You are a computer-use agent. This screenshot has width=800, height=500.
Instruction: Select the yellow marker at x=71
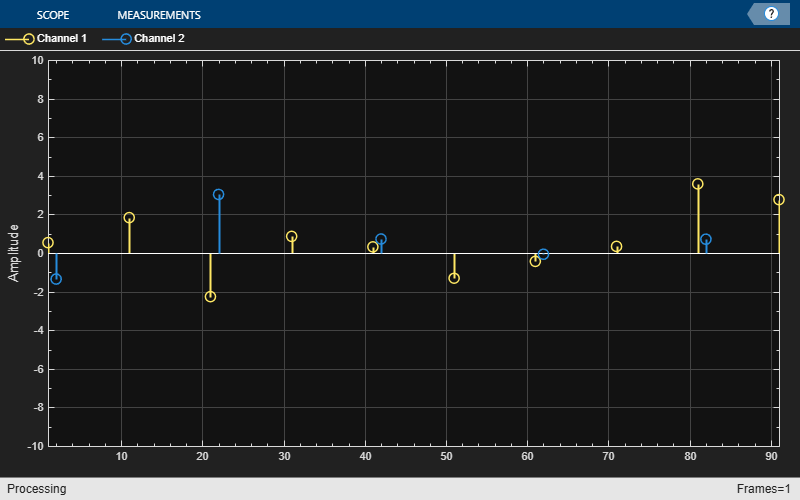click(617, 247)
